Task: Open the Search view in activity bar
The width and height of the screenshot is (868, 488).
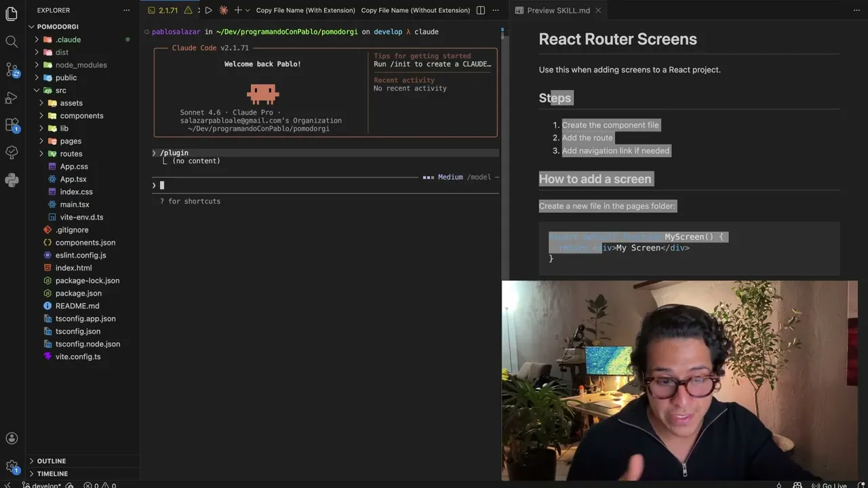Action: 12,41
